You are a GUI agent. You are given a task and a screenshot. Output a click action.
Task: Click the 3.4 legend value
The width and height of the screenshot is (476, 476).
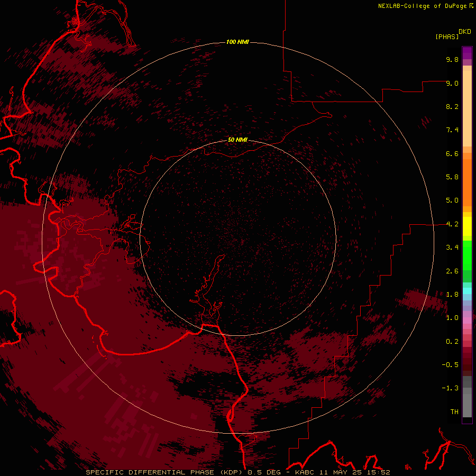click(452, 248)
